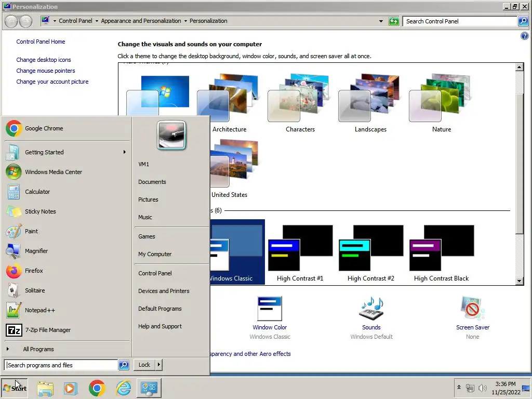Screen dimensions: 532x399
Task: Go to Control Panel Home link
Action: [41, 42]
